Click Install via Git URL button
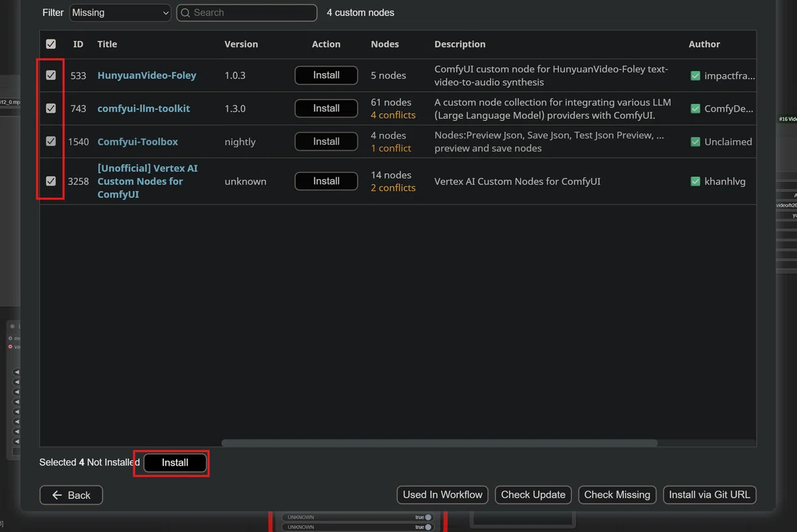Viewport: 797px width, 532px height. (709, 495)
